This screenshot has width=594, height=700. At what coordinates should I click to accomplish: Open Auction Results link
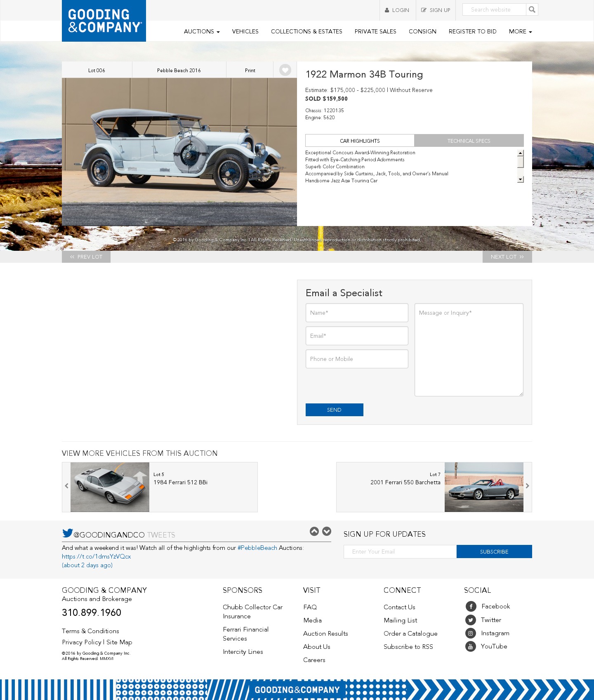point(325,634)
